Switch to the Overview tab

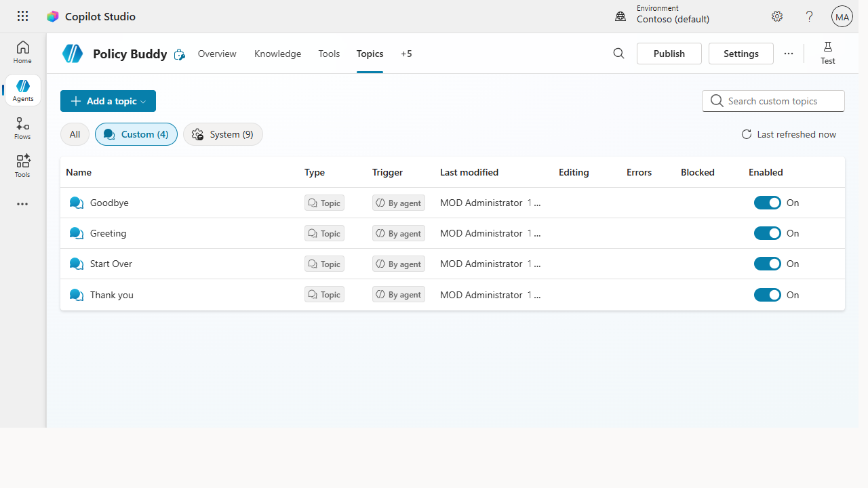pyautogui.click(x=217, y=54)
